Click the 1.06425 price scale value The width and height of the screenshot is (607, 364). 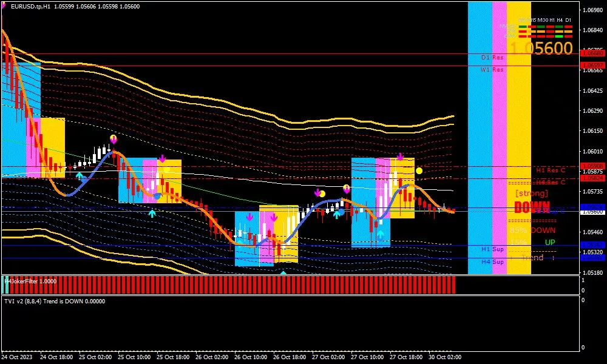click(x=593, y=91)
